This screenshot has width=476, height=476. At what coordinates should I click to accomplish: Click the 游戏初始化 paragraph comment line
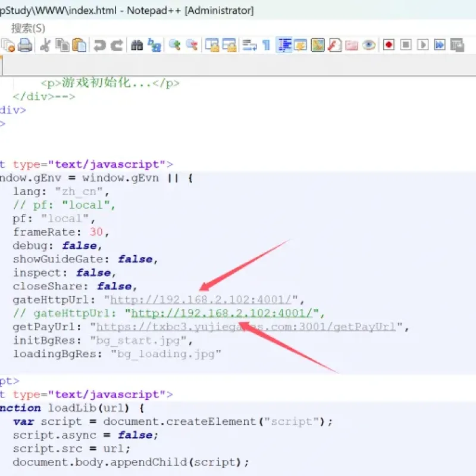[110, 83]
